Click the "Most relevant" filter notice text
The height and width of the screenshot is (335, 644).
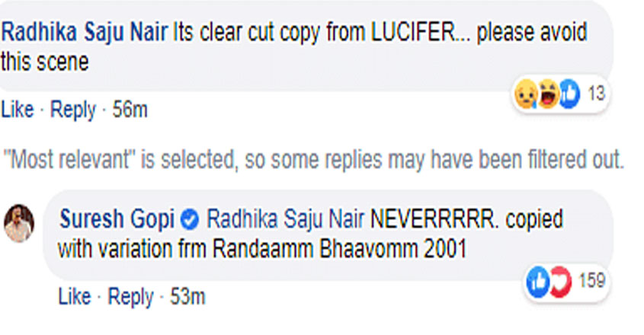[x=313, y=159]
